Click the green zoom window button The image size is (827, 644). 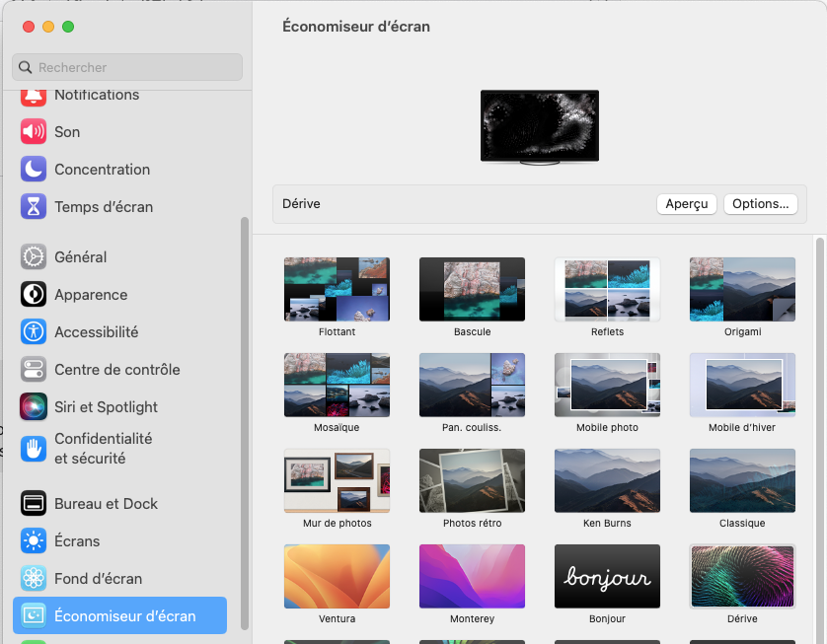68,27
